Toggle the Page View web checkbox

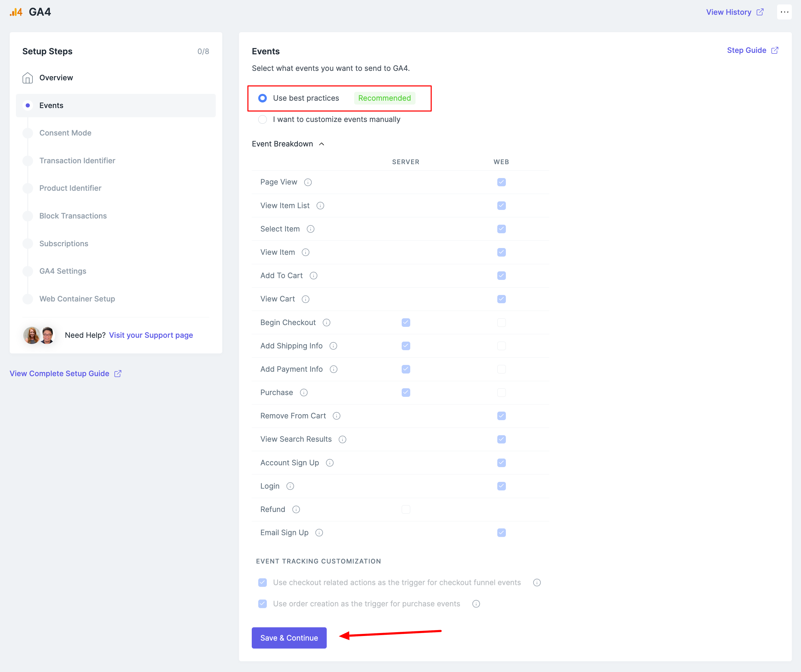501,182
